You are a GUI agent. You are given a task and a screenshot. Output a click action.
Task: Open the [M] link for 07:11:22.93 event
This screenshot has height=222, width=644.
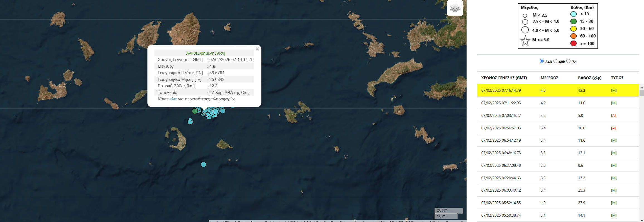coord(614,103)
